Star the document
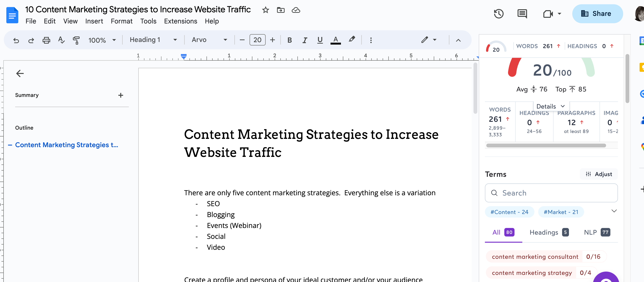Viewport: 644px width, 282px height. click(265, 10)
